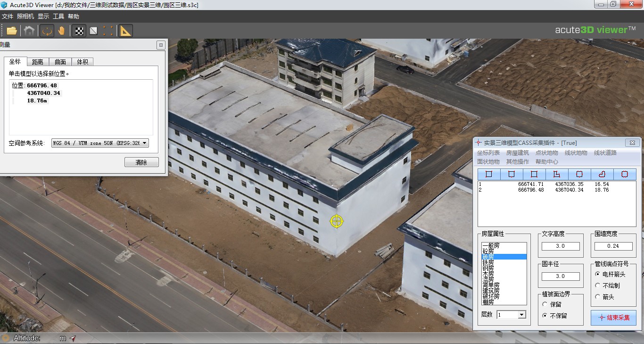Click the L-shaped building icon in the plugin
Viewport: 644px width, 344px height.
pos(556,174)
